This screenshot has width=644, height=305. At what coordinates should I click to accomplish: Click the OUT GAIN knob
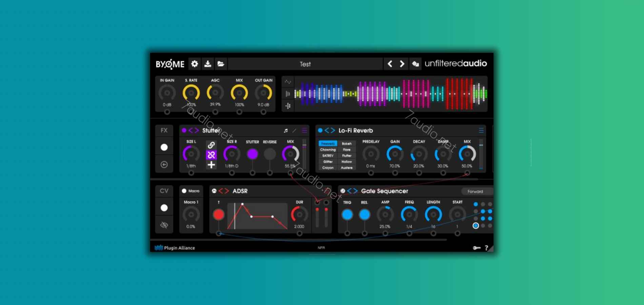[263, 93]
